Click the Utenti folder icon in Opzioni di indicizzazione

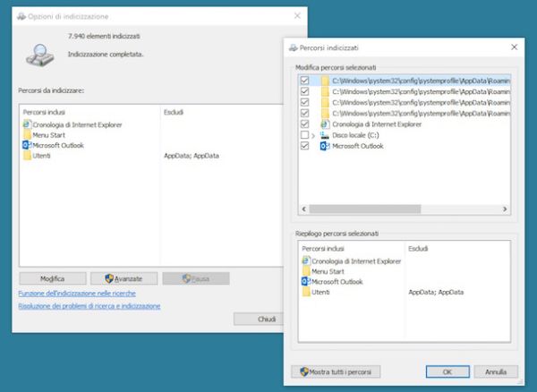[x=27, y=156]
